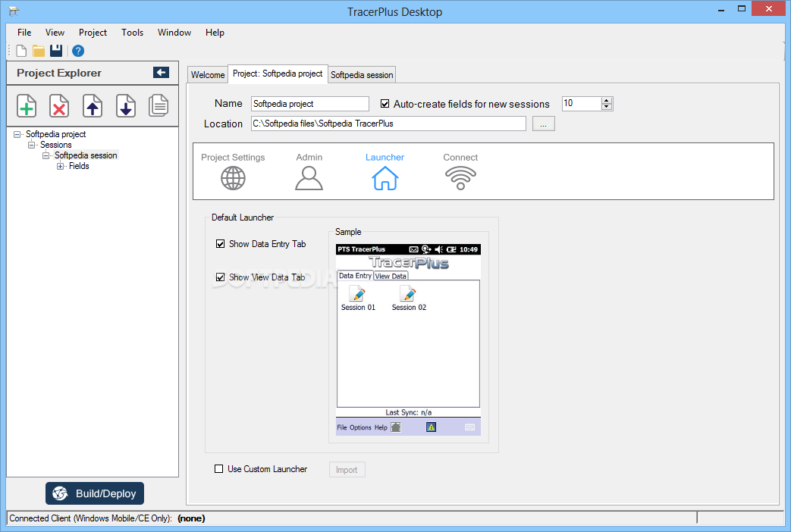Move session up with up arrow icon
This screenshot has height=532, width=791.
93,106
